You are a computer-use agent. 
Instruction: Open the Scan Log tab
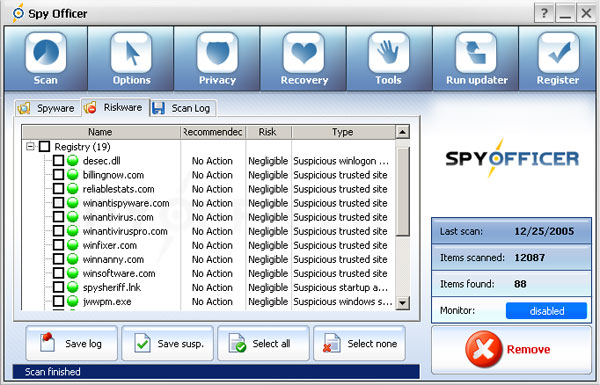point(183,108)
